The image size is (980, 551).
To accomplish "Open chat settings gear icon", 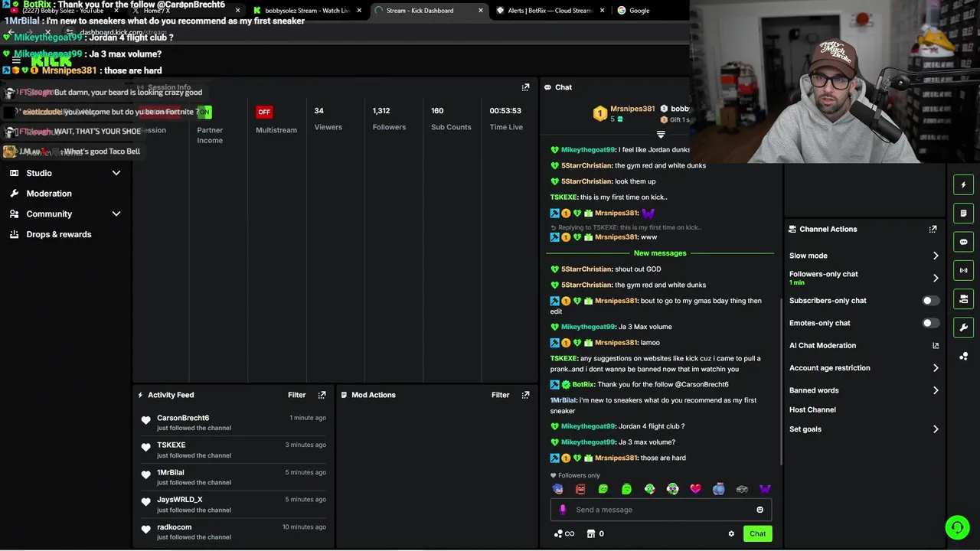I will (x=731, y=533).
